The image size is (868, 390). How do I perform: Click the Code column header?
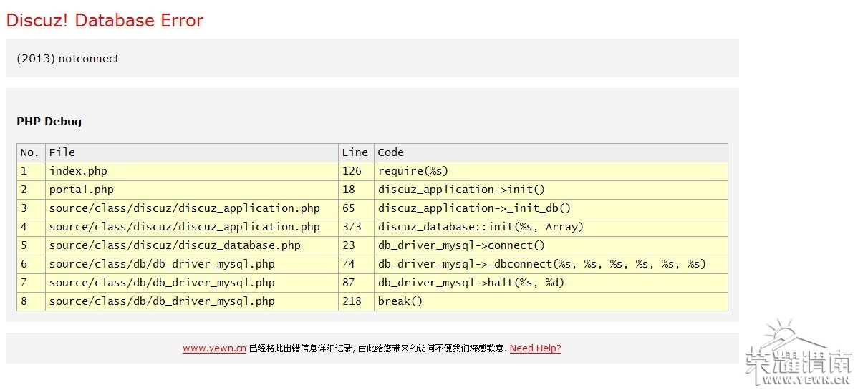(391, 152)
